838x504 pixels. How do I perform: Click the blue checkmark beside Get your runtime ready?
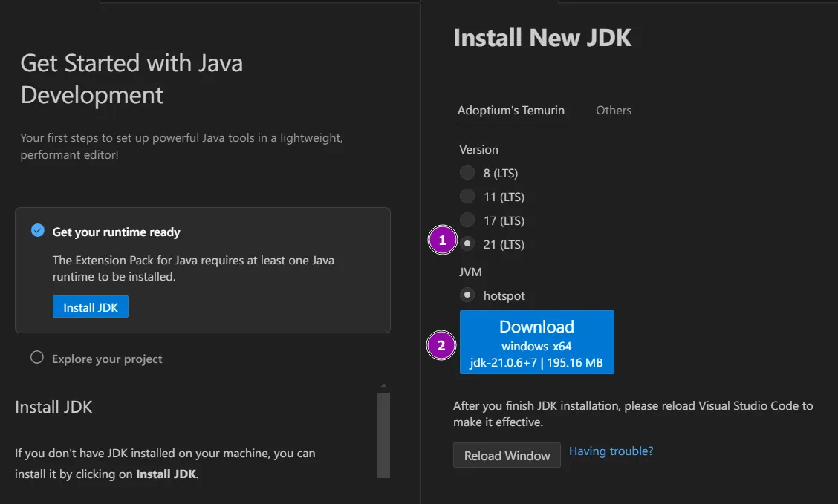[x=37, y=231]
